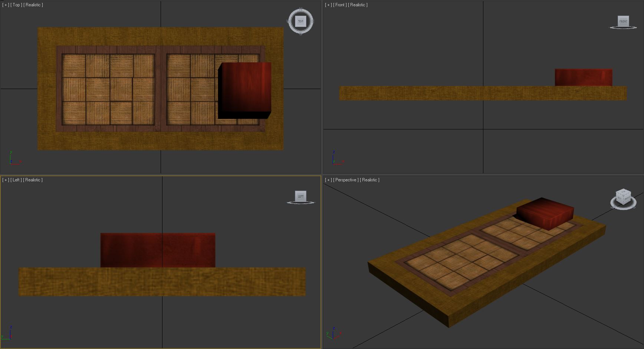Select the red box in Perspective viewport
Screen dimensions: 644x349
coord(545,213)
